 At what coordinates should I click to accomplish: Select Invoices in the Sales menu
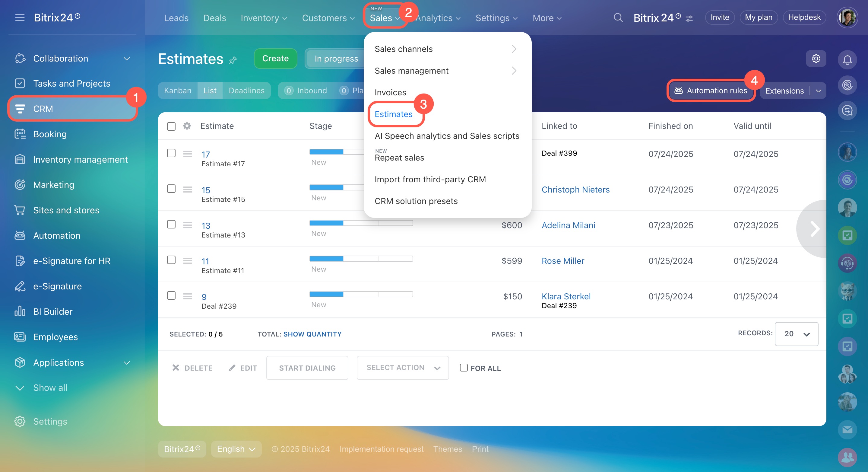tap(390, 92)
